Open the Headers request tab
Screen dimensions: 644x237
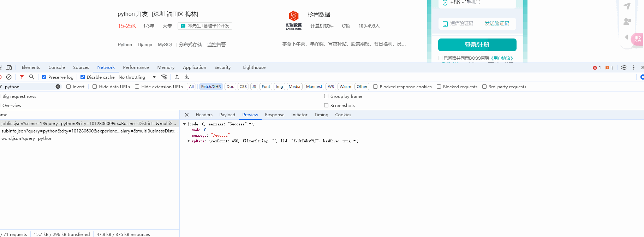204,115
